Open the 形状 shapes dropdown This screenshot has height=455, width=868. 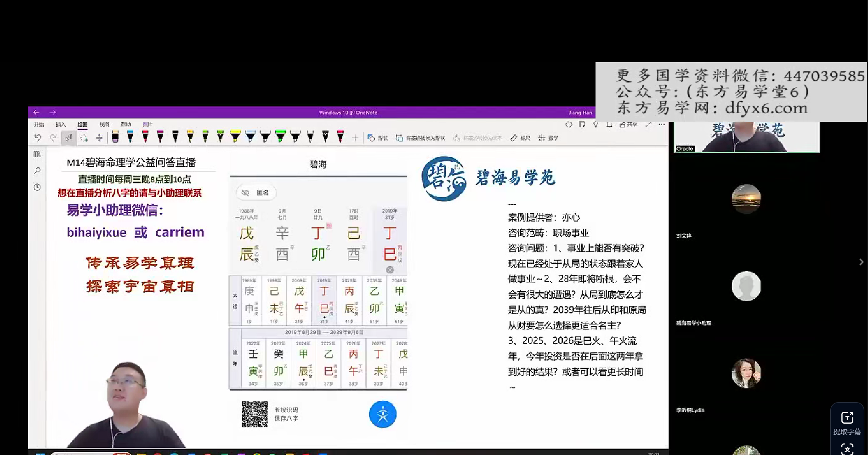pos(378,138)
